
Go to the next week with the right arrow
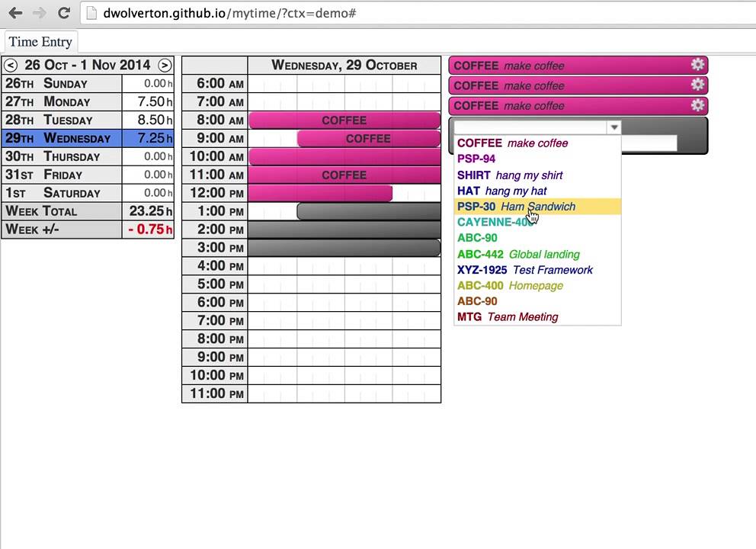[165, 65]
